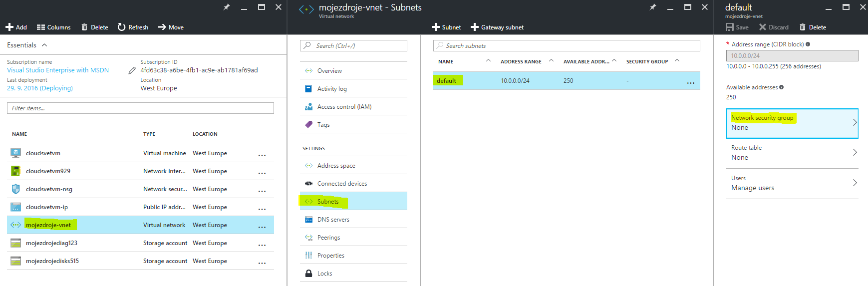Open the Route table selector
This screenshot has width=868, height=286.
coord(792,153)
